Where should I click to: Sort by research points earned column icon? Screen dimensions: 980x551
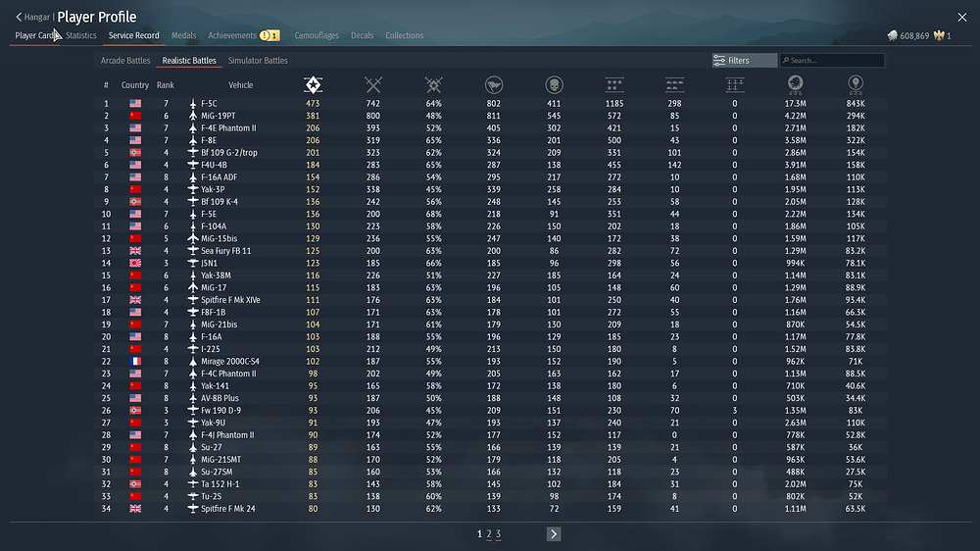click(856, 83)
